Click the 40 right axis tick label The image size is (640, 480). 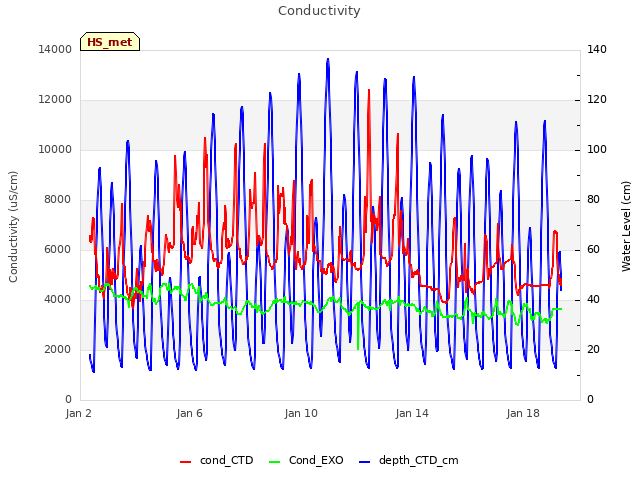pos(593,300)
